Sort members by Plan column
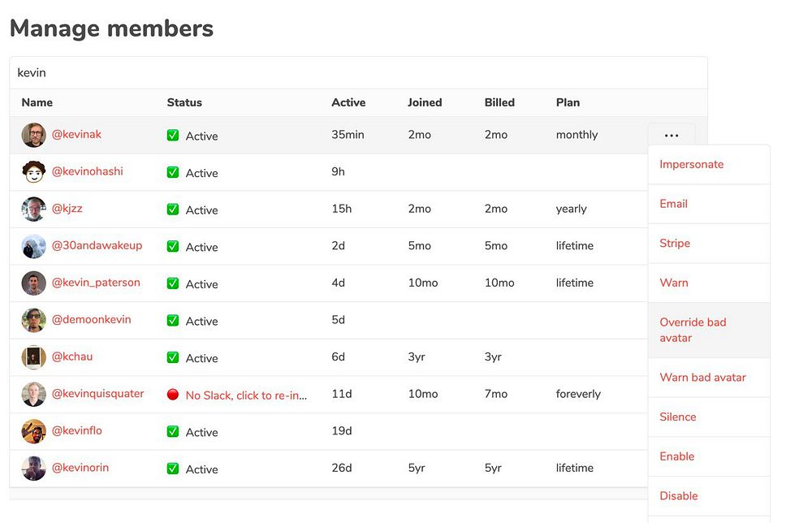This screenshot has height=523, width=812. click(568, 102)
